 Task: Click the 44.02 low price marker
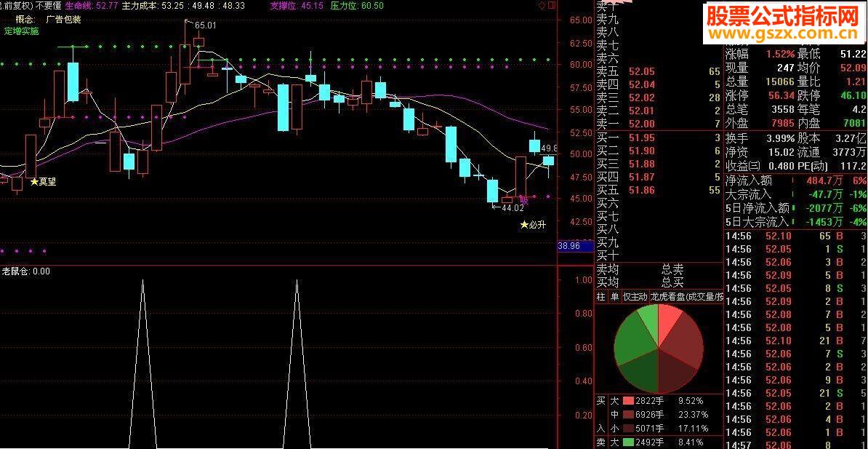513,208
